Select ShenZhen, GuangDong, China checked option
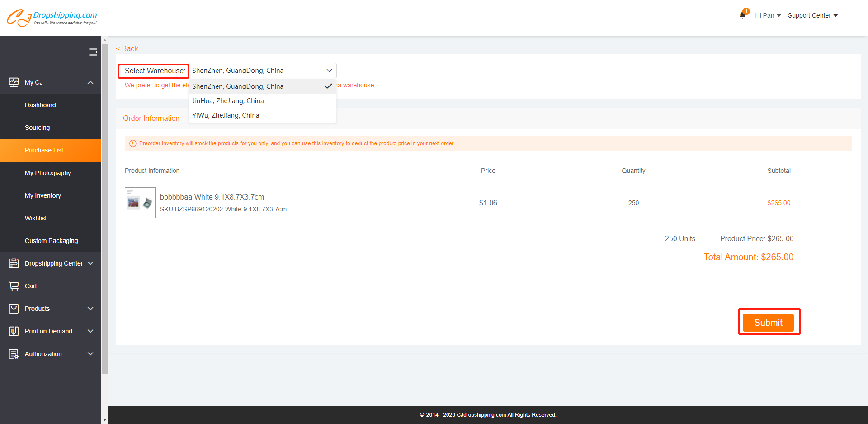The height and width of the screenshot is (424, 868). tap(238, 86)
